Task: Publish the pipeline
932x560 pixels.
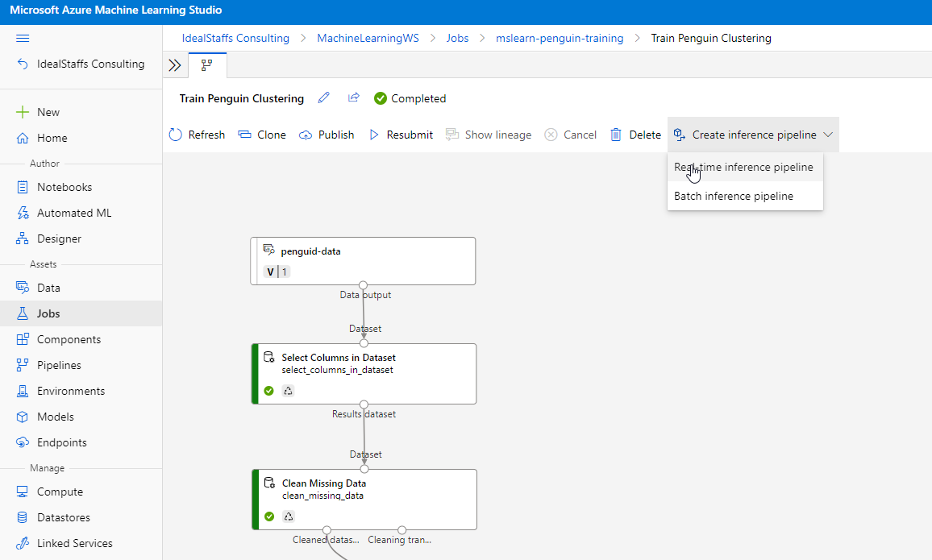Action: point(327,135)
